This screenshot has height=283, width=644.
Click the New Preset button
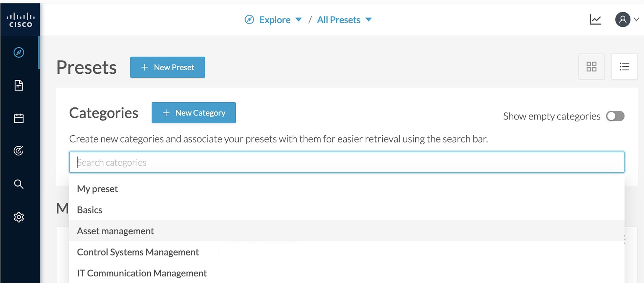click(x=167, y=67)
